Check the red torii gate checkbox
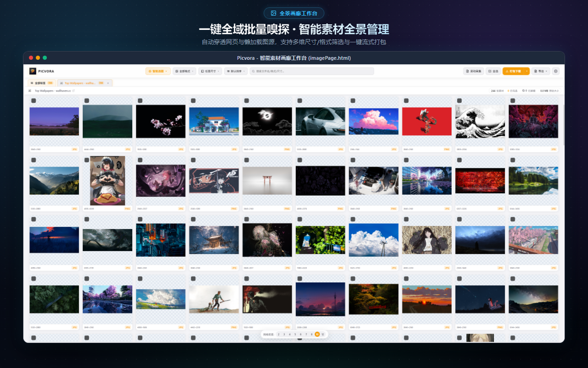The image size is (588, 368). tap(247, 160)
